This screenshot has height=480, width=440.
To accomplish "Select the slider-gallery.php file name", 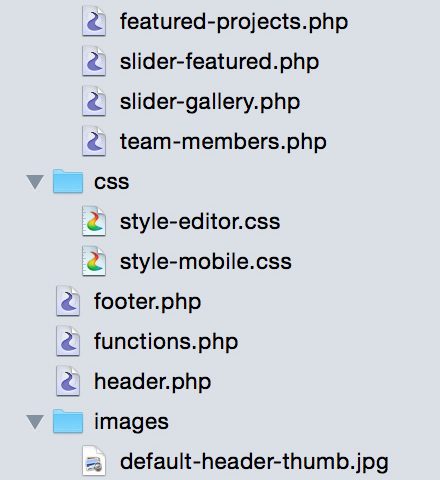I will click(210, 102).
